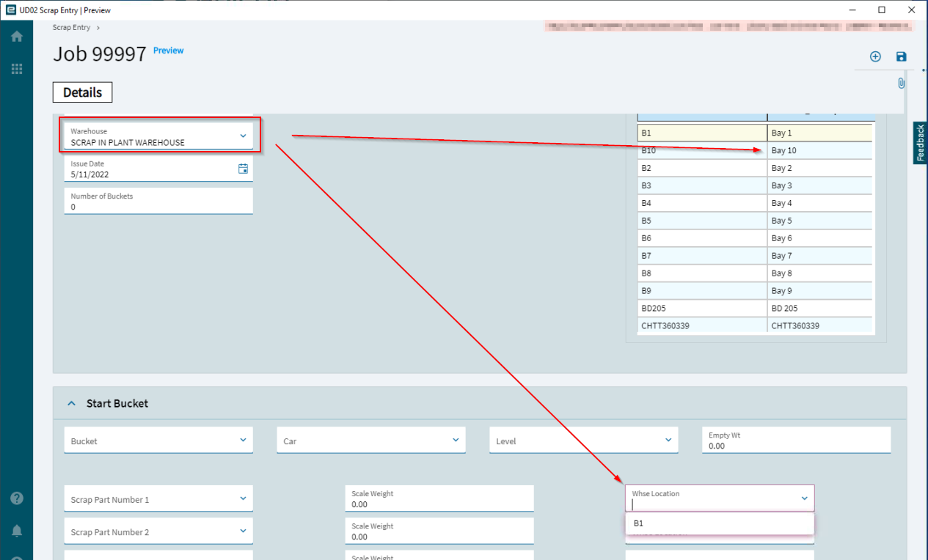The image size is (928, 560).
Task: Select the CHTT360339 code cell in first column
Action: [702, 326]
